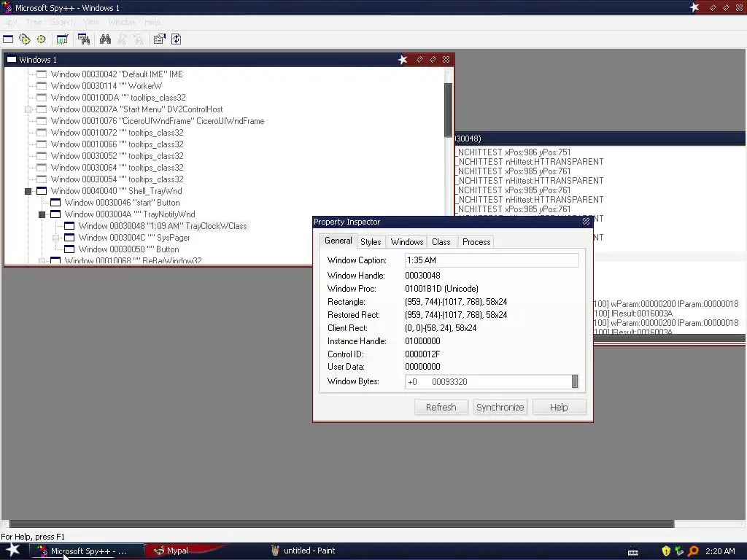This screenshot has width=747, height=560.
Task: Click the orange magnifier tray icon
Action: (693, 551)
